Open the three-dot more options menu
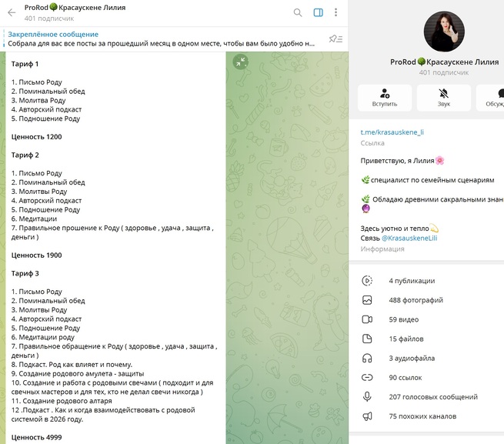The height and width of the screenshot is (444, 504). click(x=335, y=12)
